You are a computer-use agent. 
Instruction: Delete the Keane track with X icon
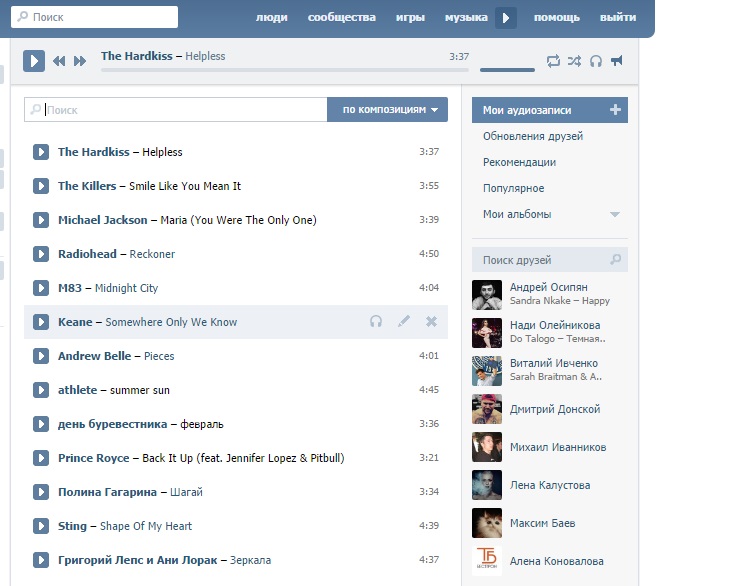click(431, 322)
